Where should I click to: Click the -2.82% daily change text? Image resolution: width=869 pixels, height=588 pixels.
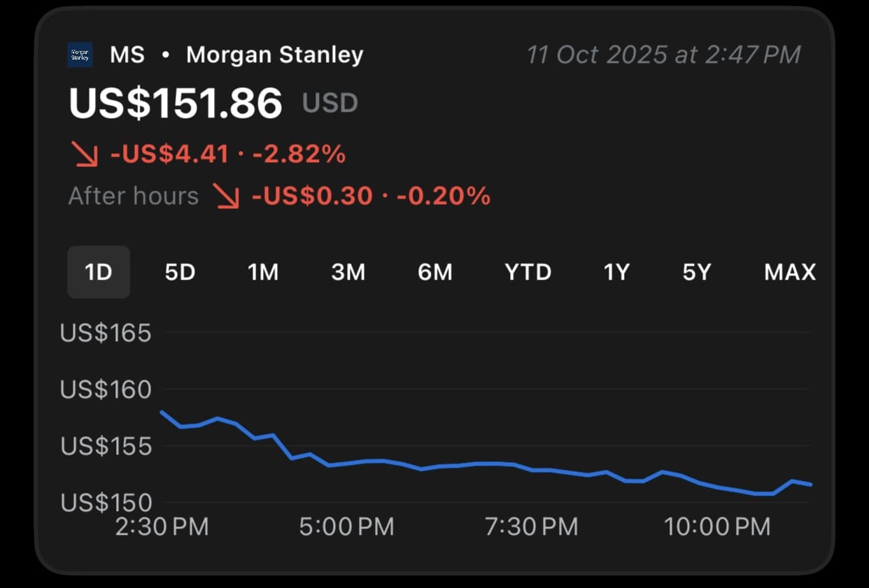(x=299, y=154)
